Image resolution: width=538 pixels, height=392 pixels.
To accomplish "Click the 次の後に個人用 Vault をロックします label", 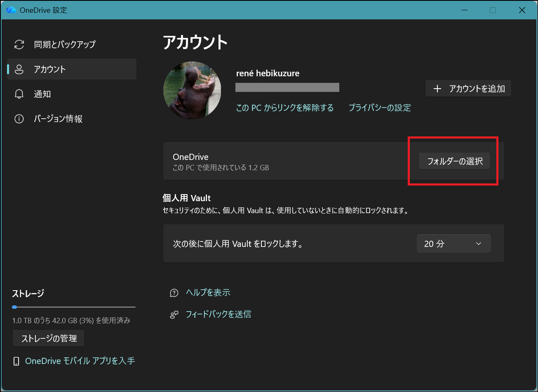I will point(238,244).
